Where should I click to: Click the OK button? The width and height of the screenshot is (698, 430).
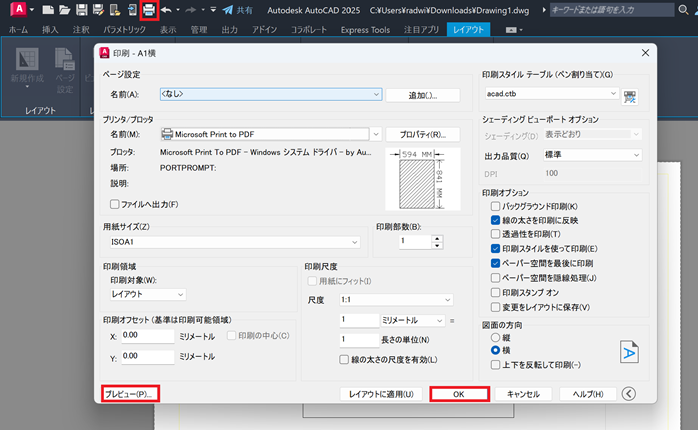pyautogui.click(x=459, y=394)
